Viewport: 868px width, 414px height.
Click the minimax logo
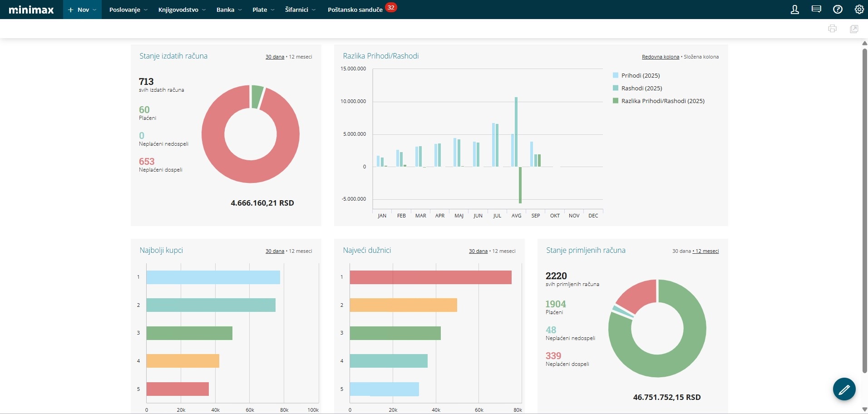pyautogui.click(x=31, y=10)
